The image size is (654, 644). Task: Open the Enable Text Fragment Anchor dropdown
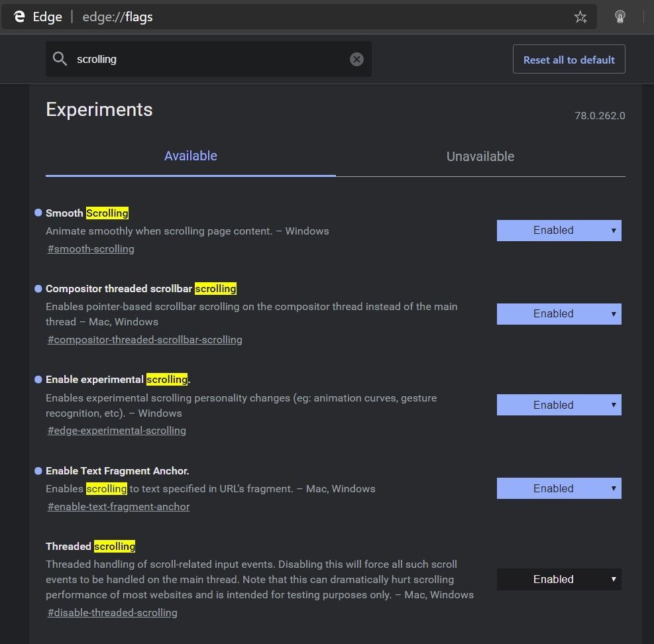tap(559, 488)
